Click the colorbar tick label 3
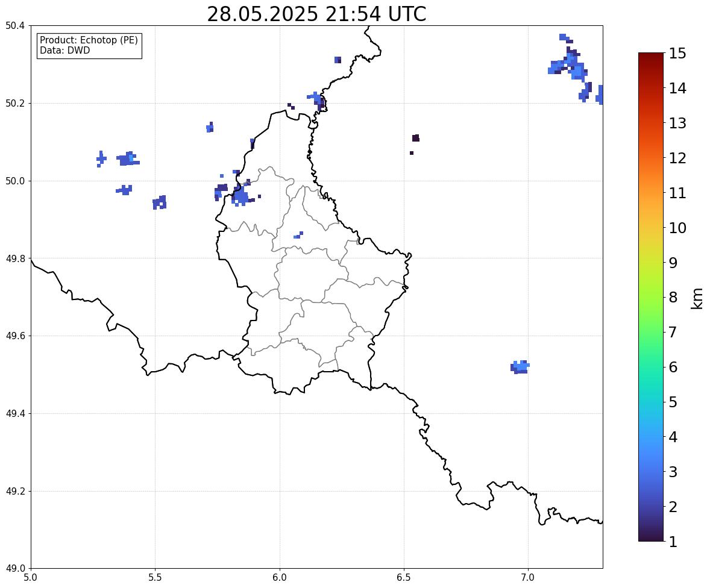This screenshot has height=588, width=710. 673,472
